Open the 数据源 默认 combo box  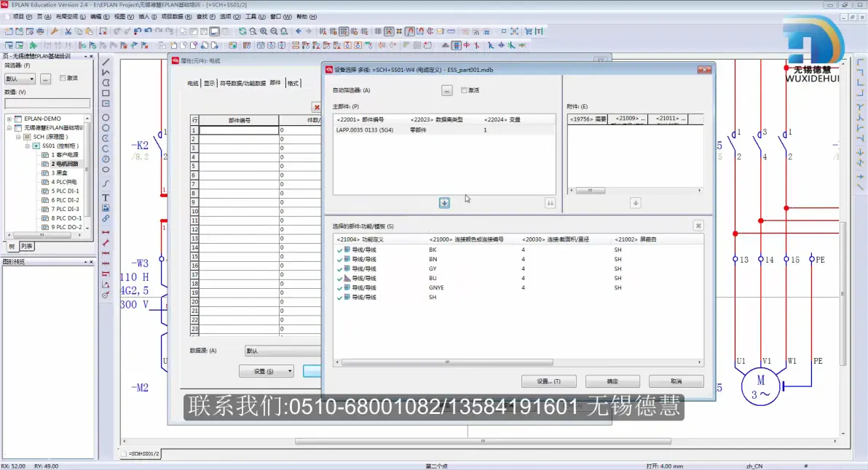[x=283, y=351]
